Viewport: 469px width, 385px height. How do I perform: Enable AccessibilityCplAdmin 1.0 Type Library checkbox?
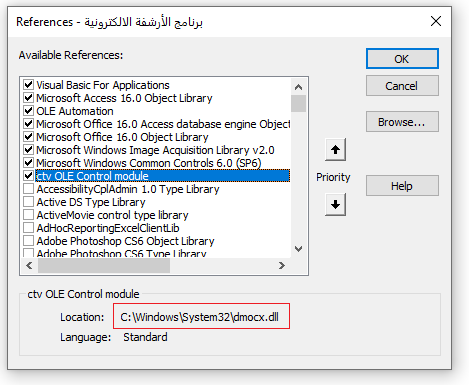29,189
